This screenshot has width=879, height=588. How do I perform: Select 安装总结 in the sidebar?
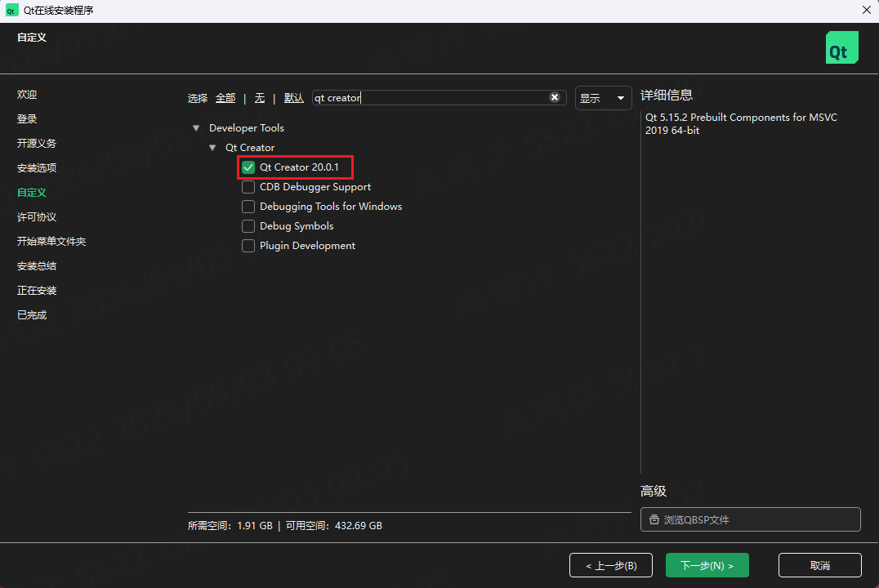tap(37, 265)
